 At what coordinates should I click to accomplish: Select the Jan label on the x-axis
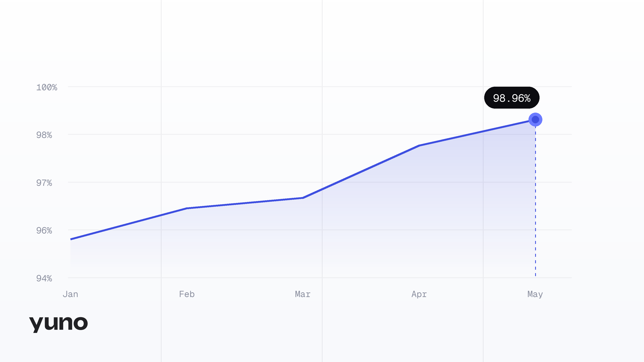coord(70,294)
